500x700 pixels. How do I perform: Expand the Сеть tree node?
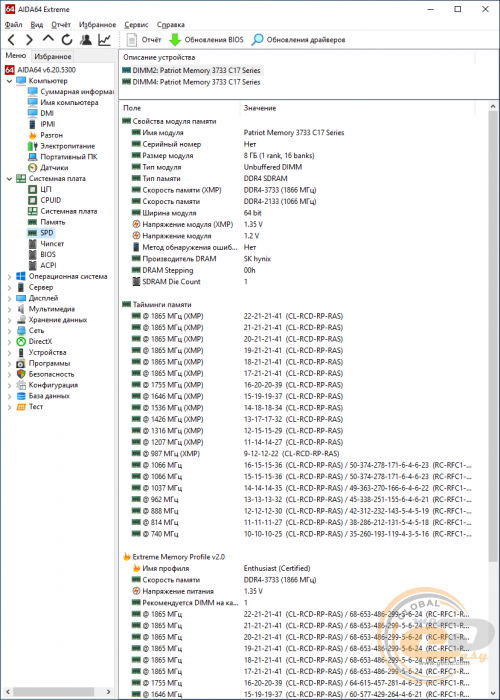9,330
